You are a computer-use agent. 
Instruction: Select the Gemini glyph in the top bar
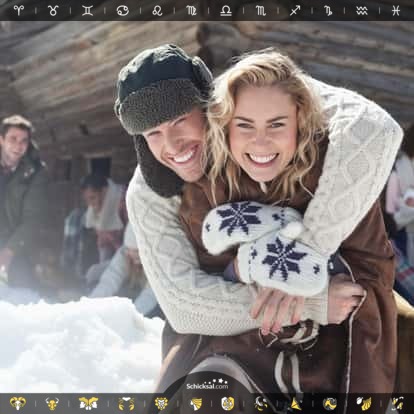point(87,10)
